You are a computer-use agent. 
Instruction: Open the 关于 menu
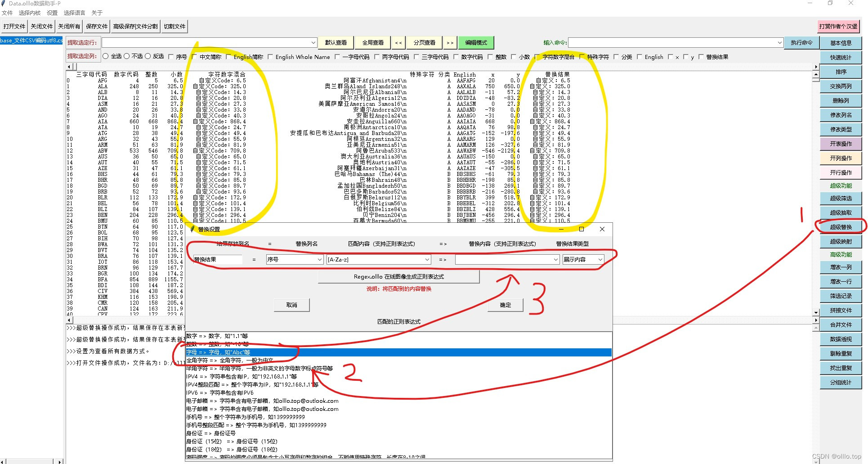97,13
